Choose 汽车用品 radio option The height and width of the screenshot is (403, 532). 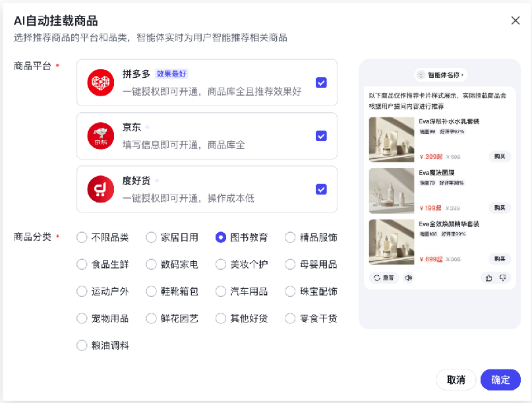click(x=221, y=292)
